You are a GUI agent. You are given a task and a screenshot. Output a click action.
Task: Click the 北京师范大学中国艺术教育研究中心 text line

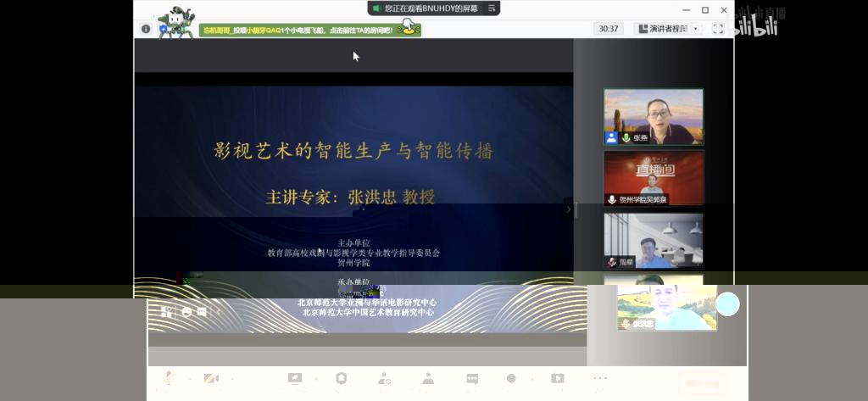coord(368,312)
